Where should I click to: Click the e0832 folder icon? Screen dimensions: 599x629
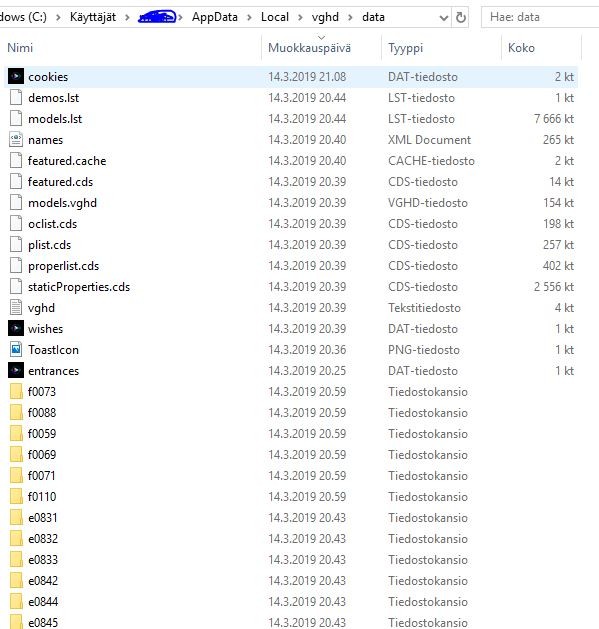click(16, 538)
